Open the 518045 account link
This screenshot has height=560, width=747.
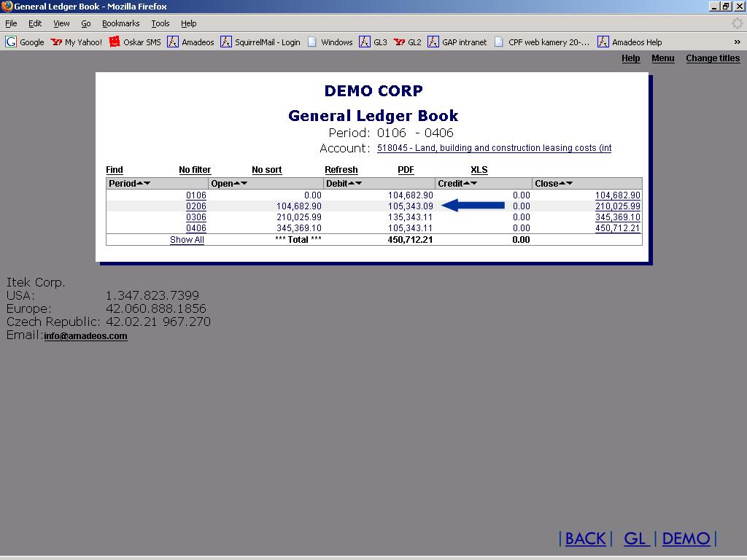[x=494, y=147]
